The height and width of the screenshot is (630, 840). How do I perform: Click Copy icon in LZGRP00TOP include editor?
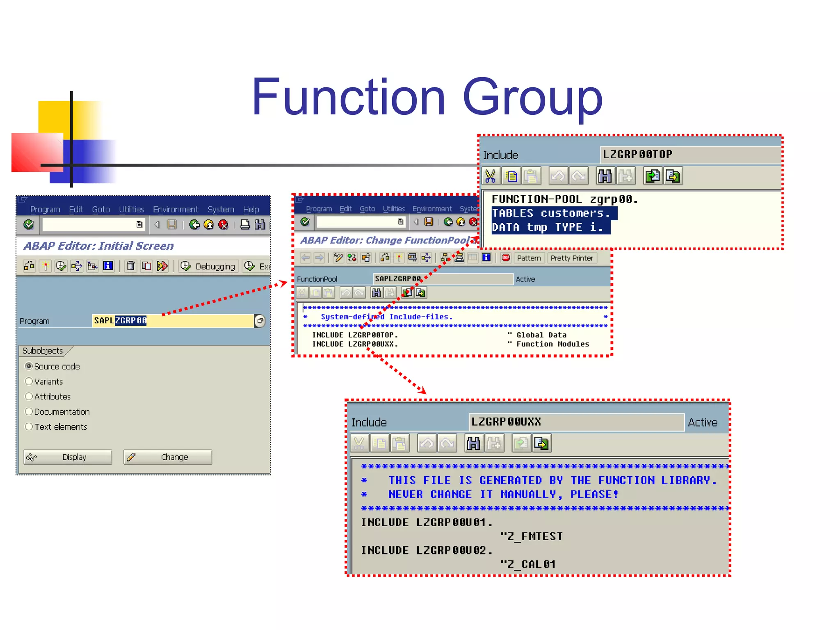point(511,176)
